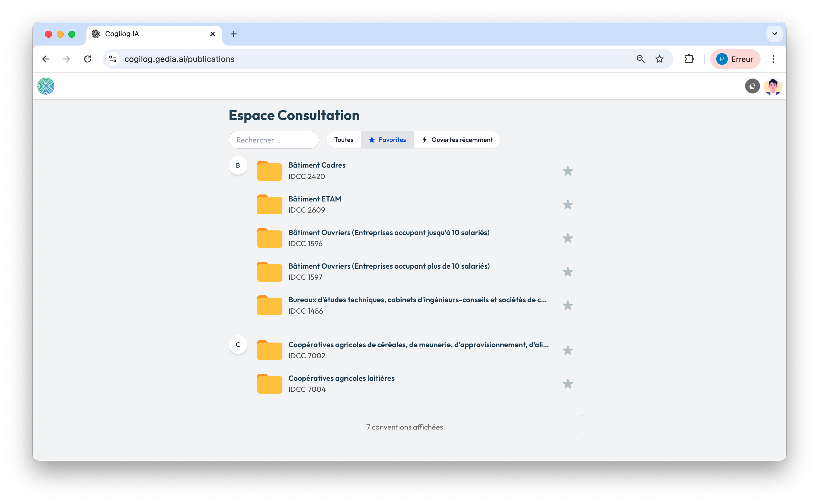
Task: Click the zoom magnifier icon in address bar
Action: (x=640, y=59)
